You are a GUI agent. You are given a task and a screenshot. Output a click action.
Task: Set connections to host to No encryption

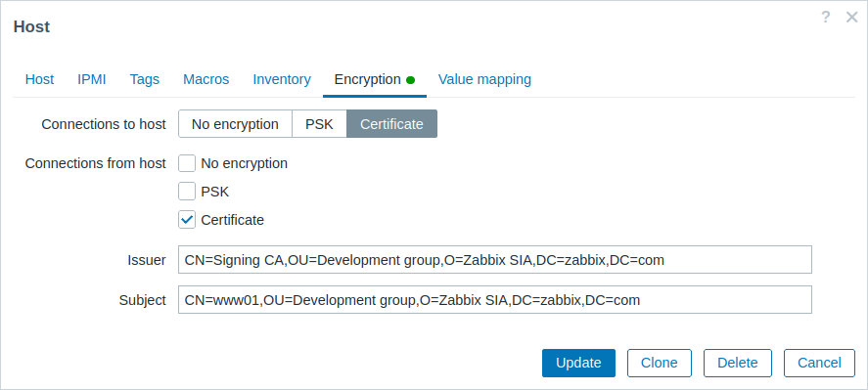(x=235, y=124)
